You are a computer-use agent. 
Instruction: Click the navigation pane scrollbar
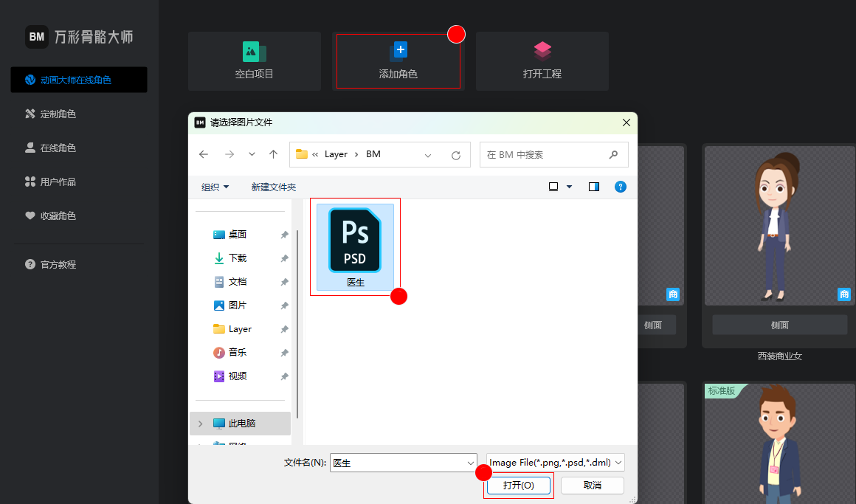[297, 322]
